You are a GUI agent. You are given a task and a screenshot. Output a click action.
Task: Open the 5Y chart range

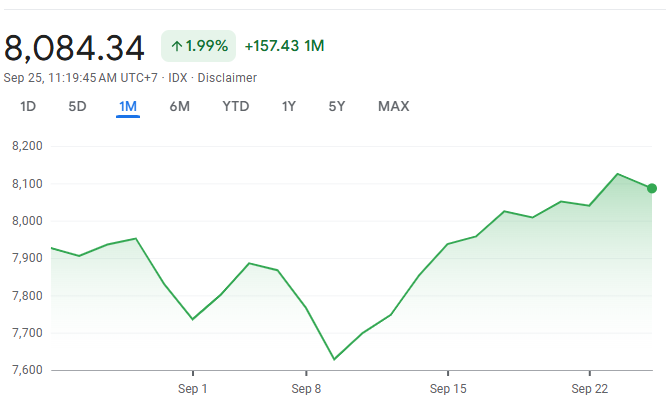click(x=337, y=107)
